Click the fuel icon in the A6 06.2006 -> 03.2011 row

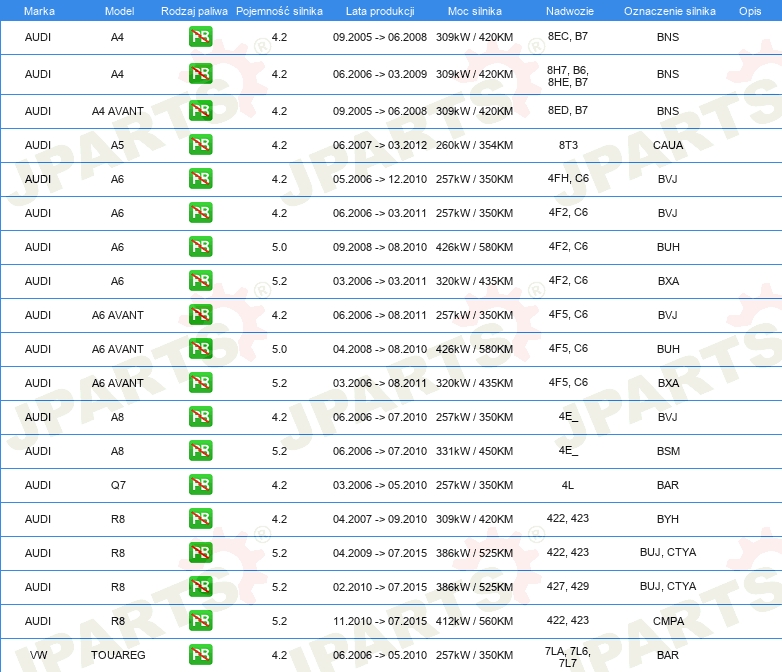pos(200,213)
